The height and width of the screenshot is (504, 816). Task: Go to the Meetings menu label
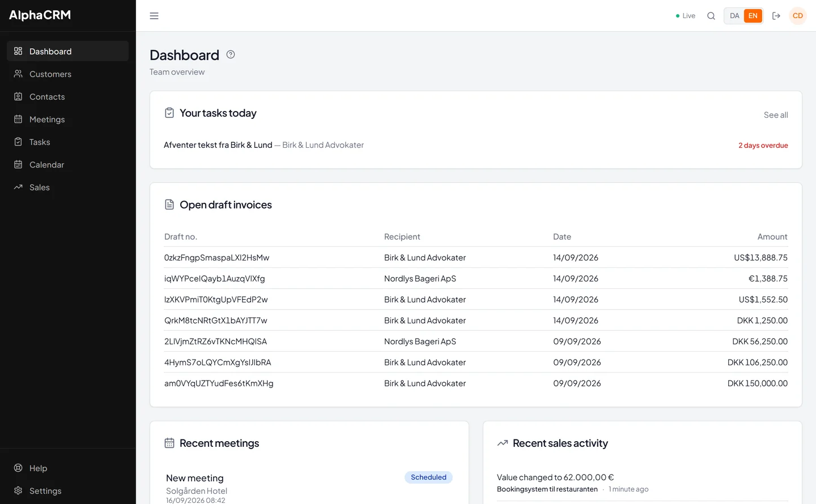click(x=47, y=119)
